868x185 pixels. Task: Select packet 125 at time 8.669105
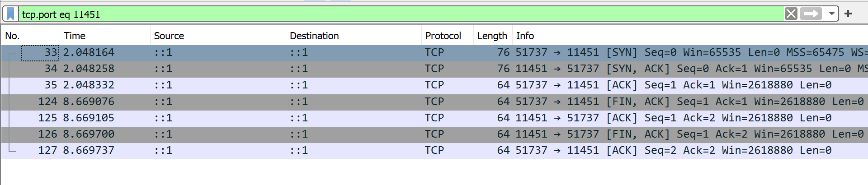tap(316, 118)
